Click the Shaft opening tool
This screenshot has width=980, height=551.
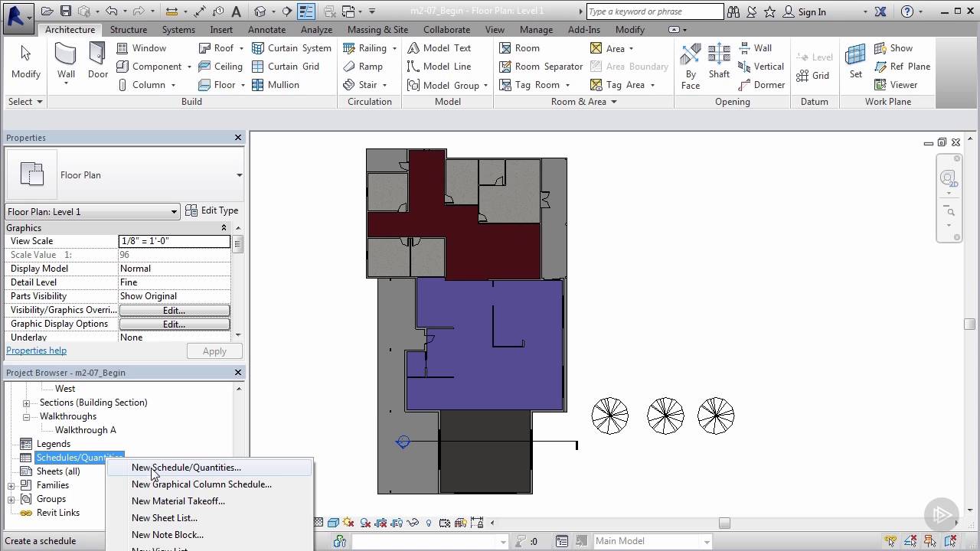pos(719,61)
